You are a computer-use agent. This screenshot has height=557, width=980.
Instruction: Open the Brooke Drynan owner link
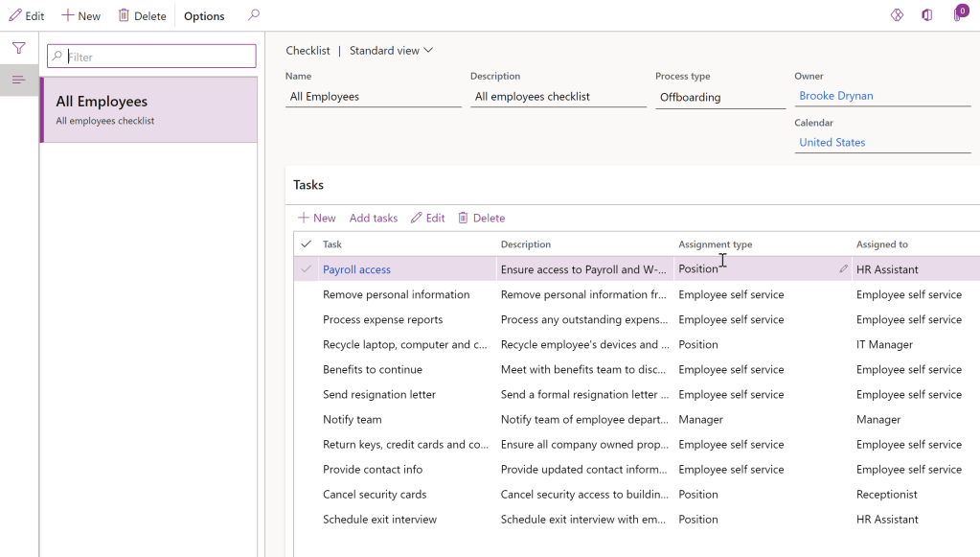(835, 96)
